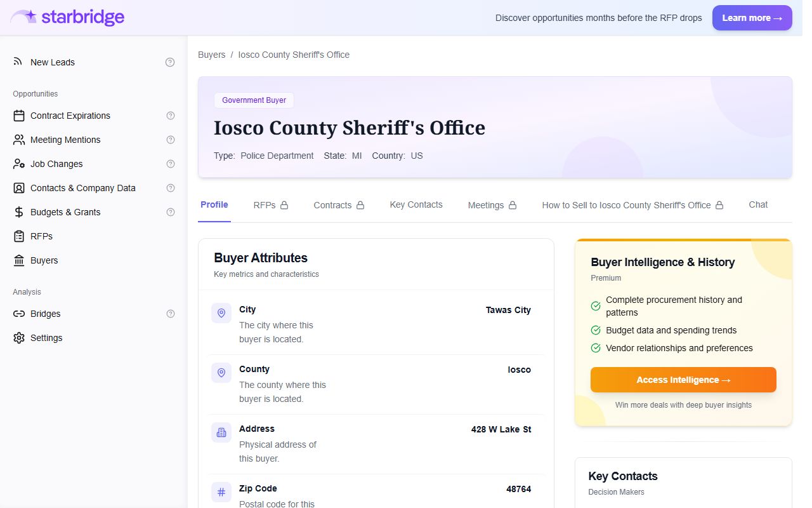Click the Buyers building icon in sidebar
The width and height of the screenshot is (812, 508).
(19, 260)
